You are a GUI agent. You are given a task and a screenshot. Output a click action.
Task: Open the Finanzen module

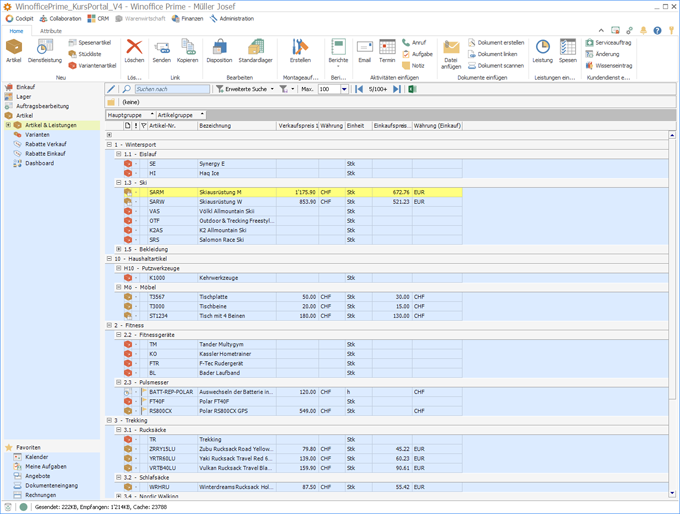187,19
